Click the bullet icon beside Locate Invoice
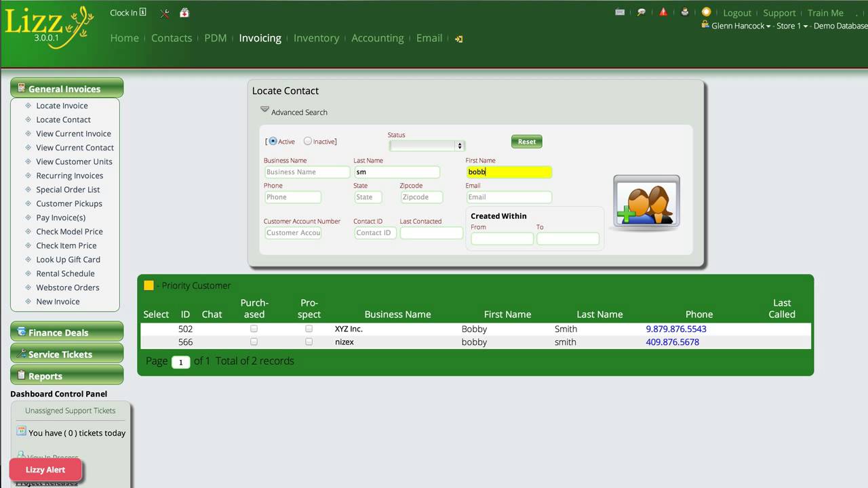868x488 pixels. coord(28,106)
